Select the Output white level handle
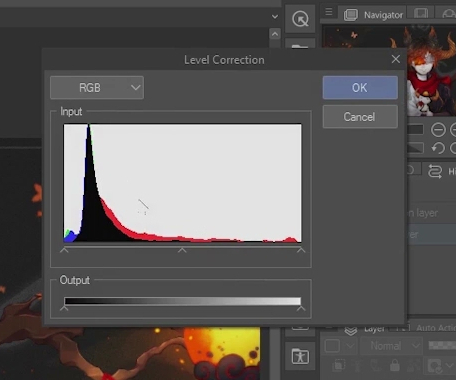Viewport: 456px width, 380px height. pos(301,308)
